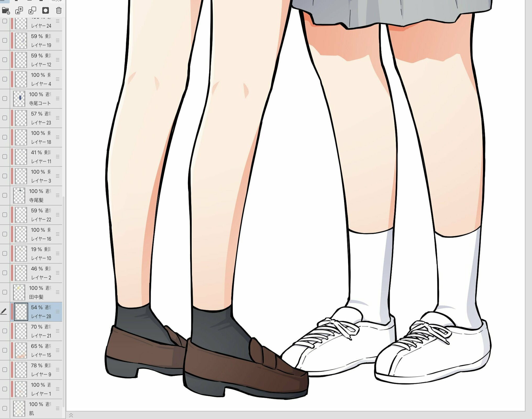
Task: Tick the checkbox for 肌 layer
Action: tap(5, 409)
